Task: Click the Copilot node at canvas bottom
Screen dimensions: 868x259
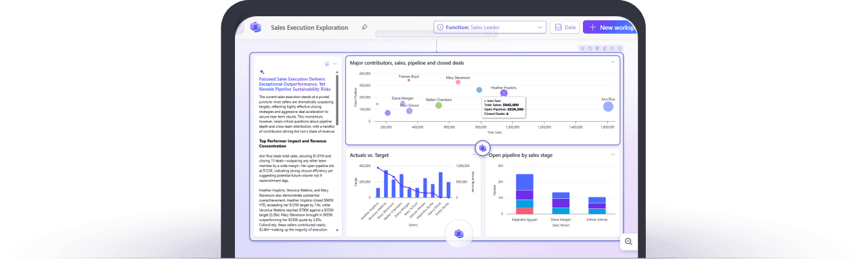Action: tap(458, 233)
